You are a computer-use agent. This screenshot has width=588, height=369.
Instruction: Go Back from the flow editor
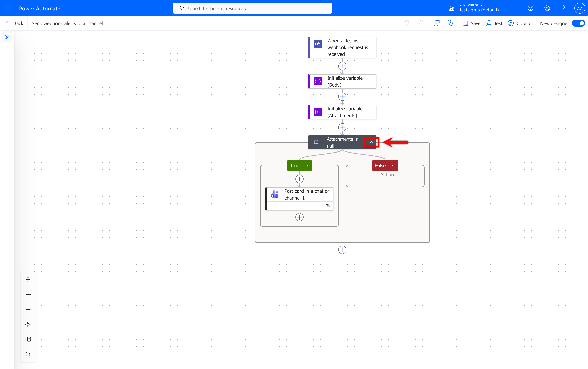tap(14, 23)
